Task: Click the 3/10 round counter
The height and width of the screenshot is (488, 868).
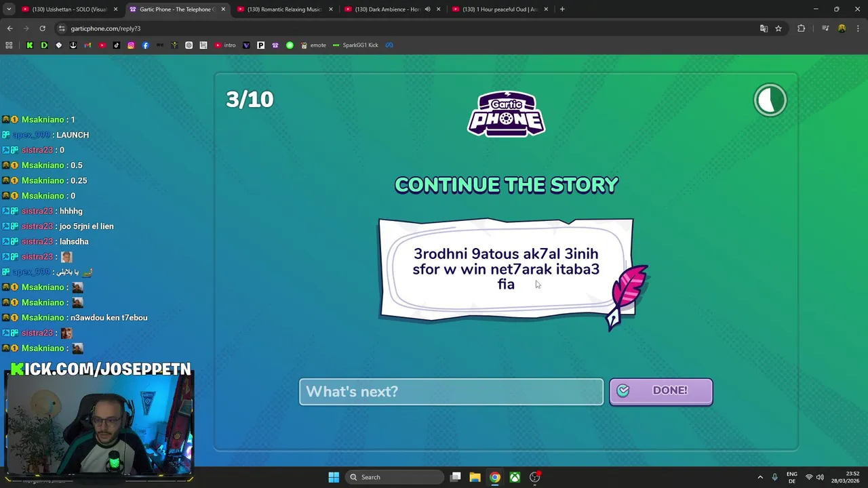Action: 250,100
